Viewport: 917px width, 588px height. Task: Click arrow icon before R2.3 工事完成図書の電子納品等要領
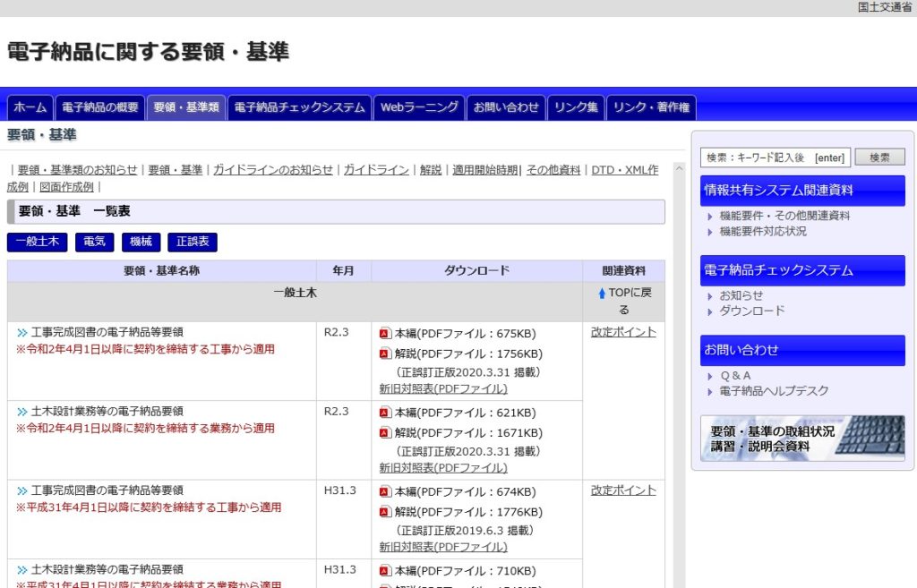coord(21,333)
